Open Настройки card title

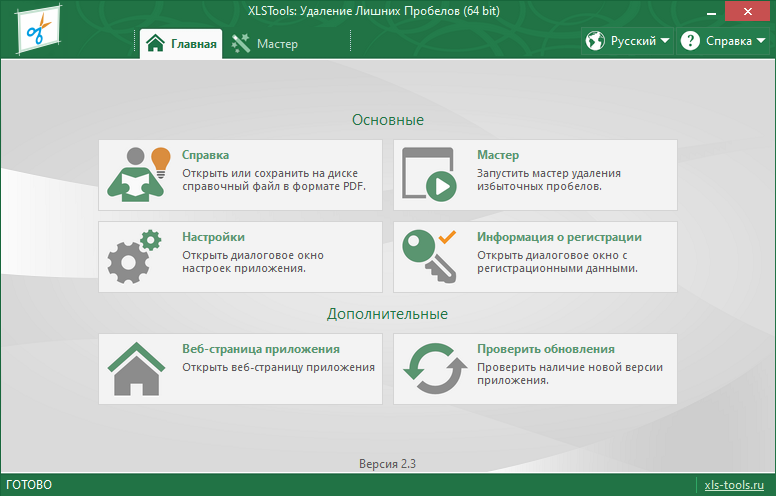[213, 237]
